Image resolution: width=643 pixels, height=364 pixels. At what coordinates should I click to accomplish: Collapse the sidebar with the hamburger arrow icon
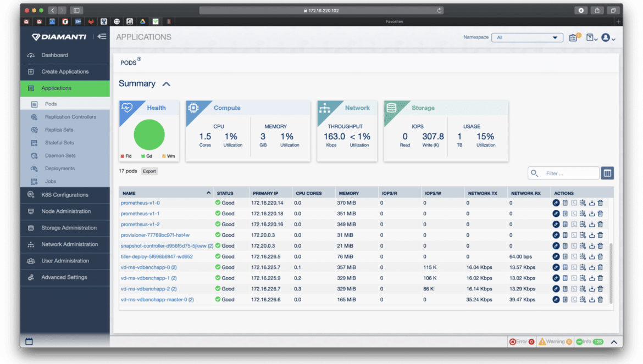102,36
